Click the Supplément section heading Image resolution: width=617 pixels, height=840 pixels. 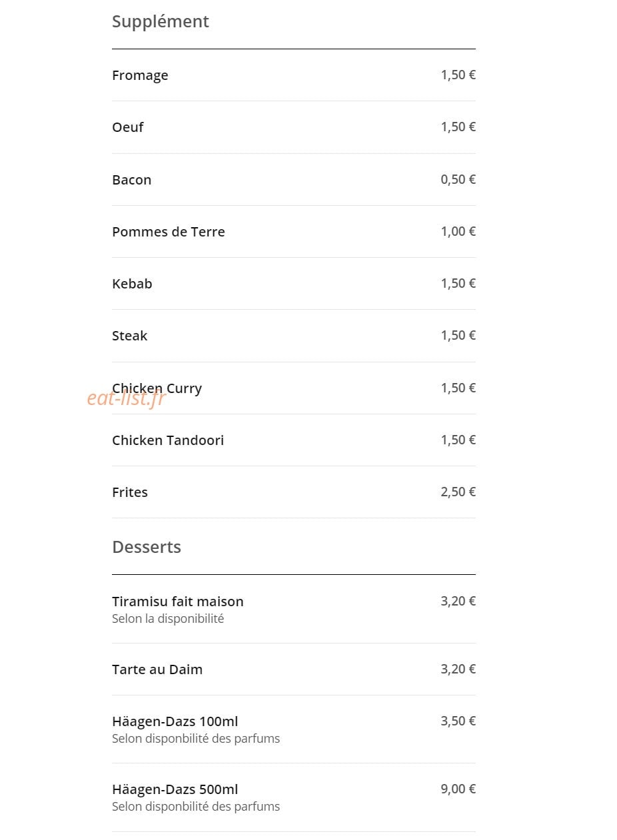click(x=161, y=22)
